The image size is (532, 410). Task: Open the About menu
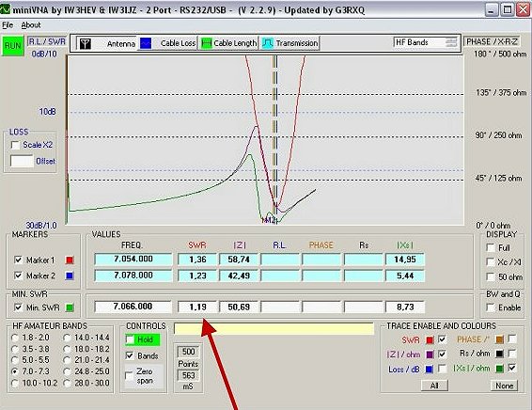pos(31,25)
